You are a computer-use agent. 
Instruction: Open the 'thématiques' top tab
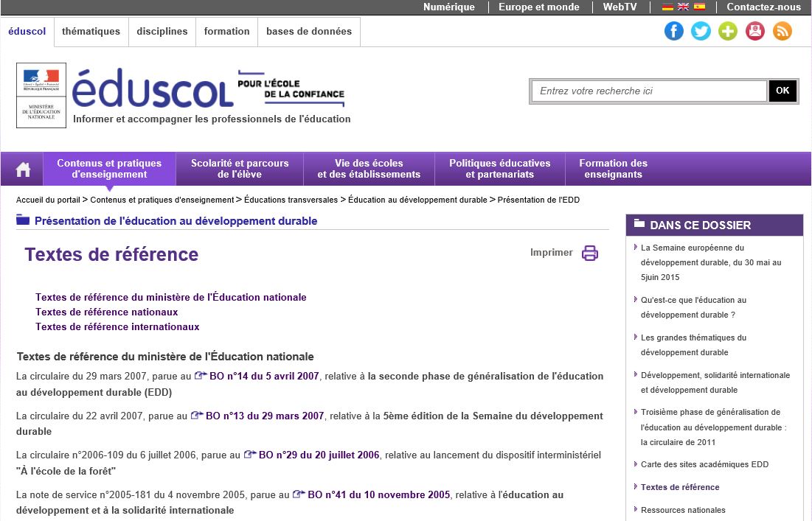(x=91, y=32)
